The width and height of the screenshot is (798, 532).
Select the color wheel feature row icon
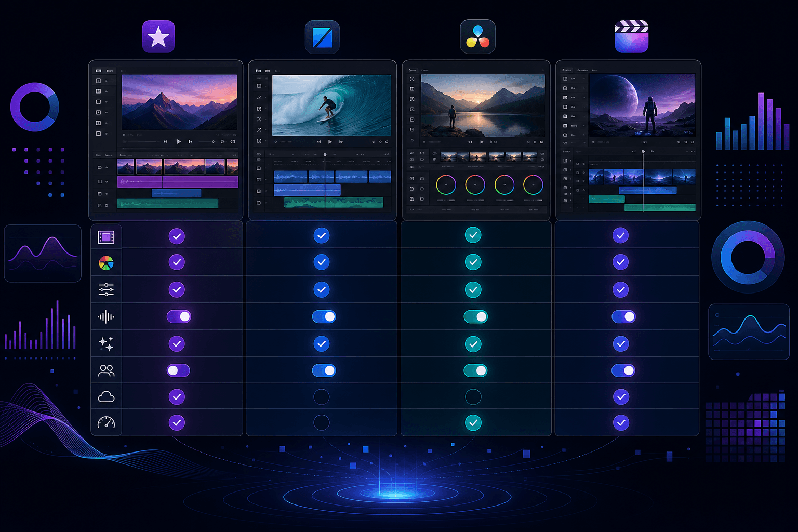click(106, 263)
